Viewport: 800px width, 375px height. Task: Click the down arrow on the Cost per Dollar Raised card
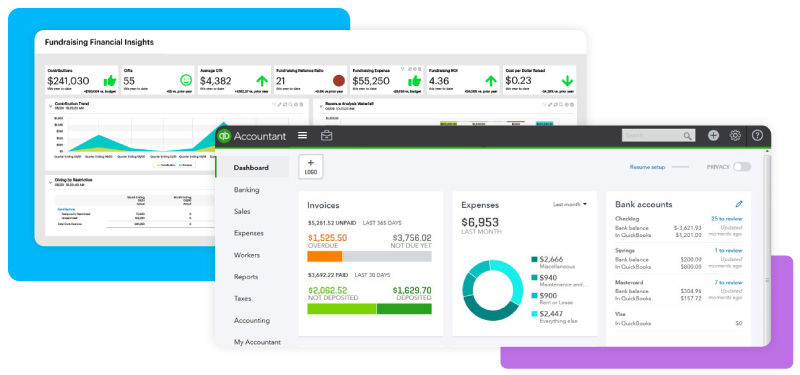(567, 81)
